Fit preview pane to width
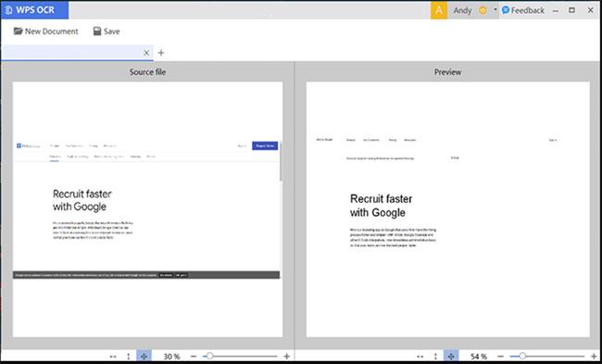Viewport: 602px width, 364px height. pyautogui.click(x=420, y=357)
